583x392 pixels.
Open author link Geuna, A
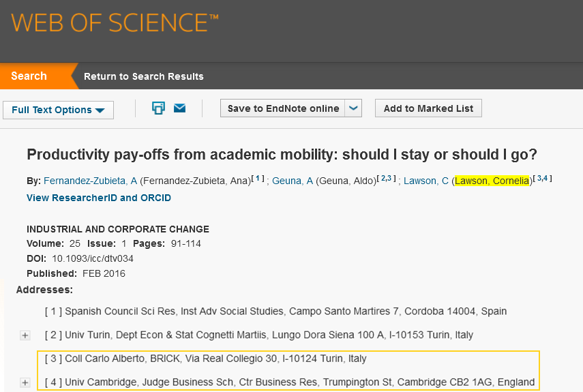click(293, 181)
